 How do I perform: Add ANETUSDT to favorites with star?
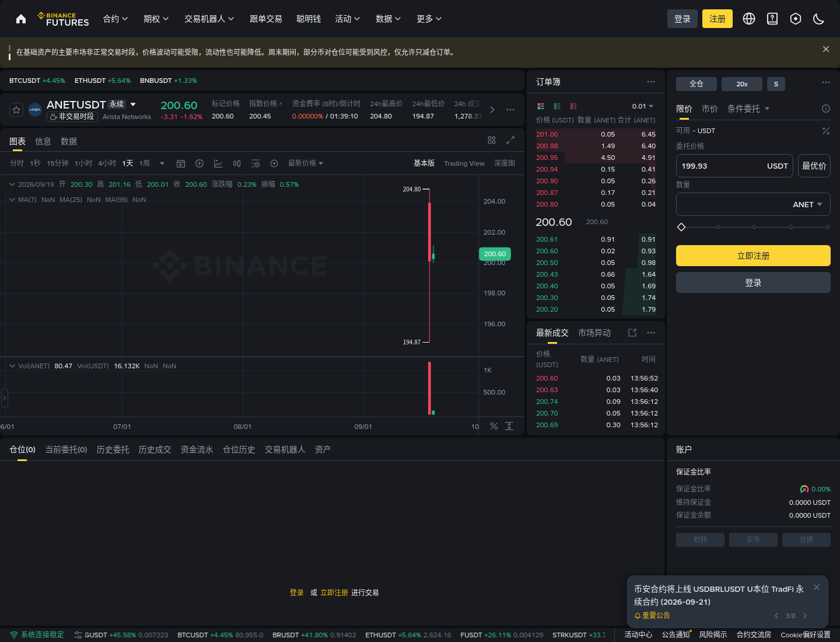tap(16, 109)
